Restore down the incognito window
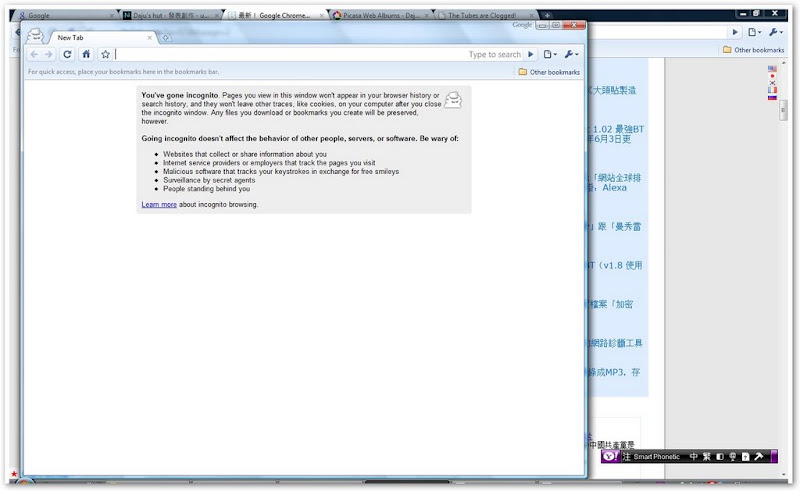800x491 pixels. pyautogui.click(x=556, y=25)
